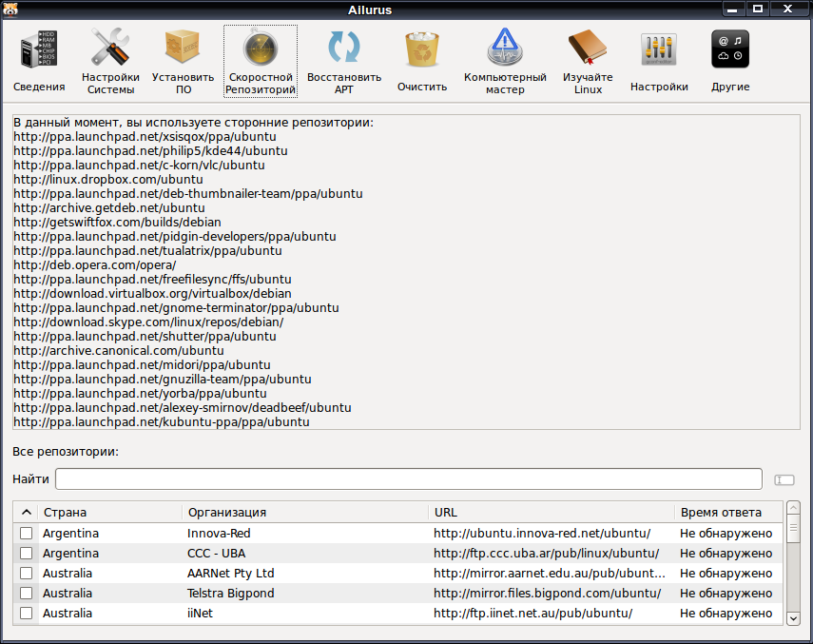The width and height of the screenshot is (813, 644).
Task: Open the Сведения hardware info section
Action: tap(39, 61)
